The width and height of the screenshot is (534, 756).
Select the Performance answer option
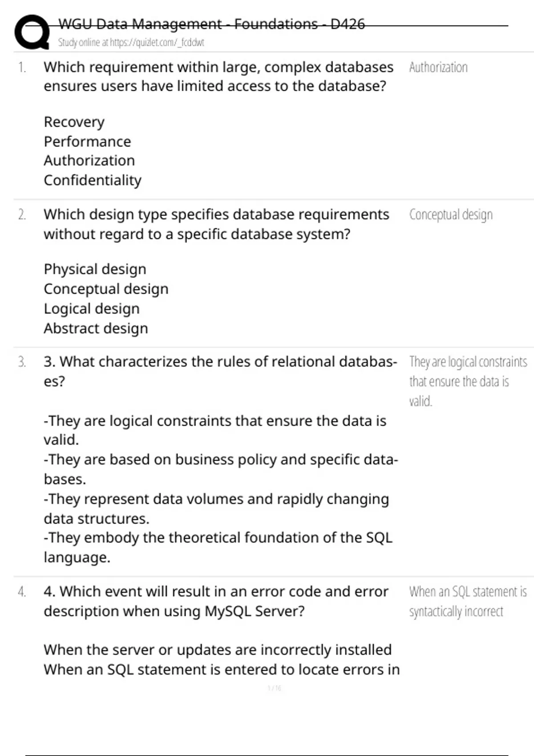pyautogui.click(x=87, y=141)
